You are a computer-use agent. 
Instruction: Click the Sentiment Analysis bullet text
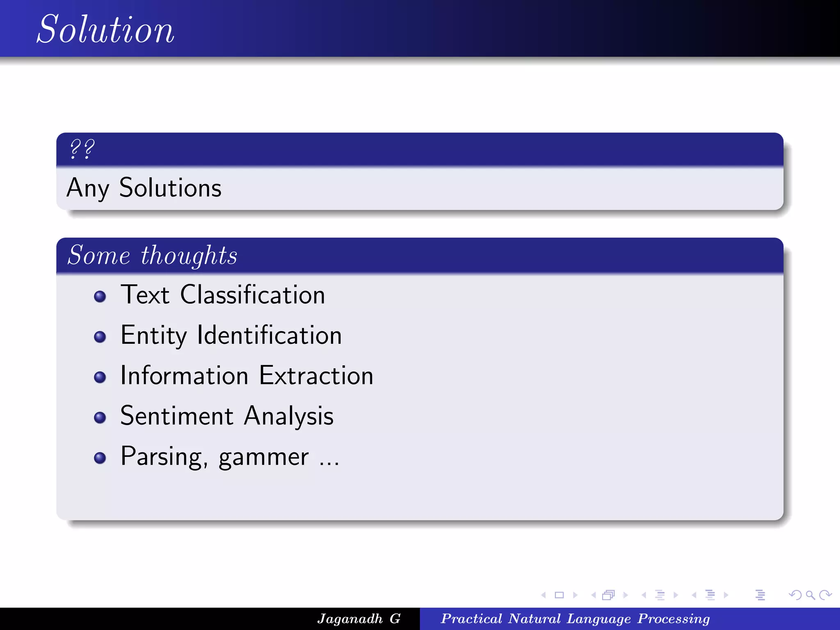point(227,416)
